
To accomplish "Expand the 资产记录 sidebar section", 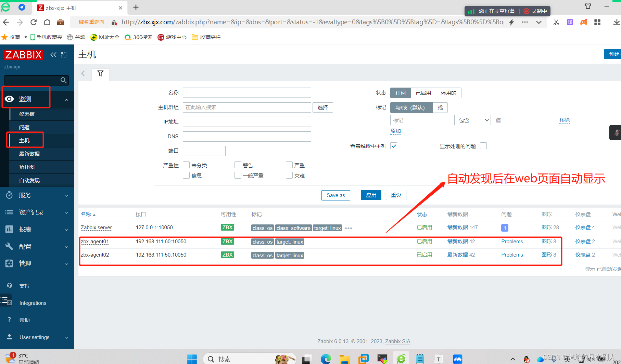I will tap(37, 212).
